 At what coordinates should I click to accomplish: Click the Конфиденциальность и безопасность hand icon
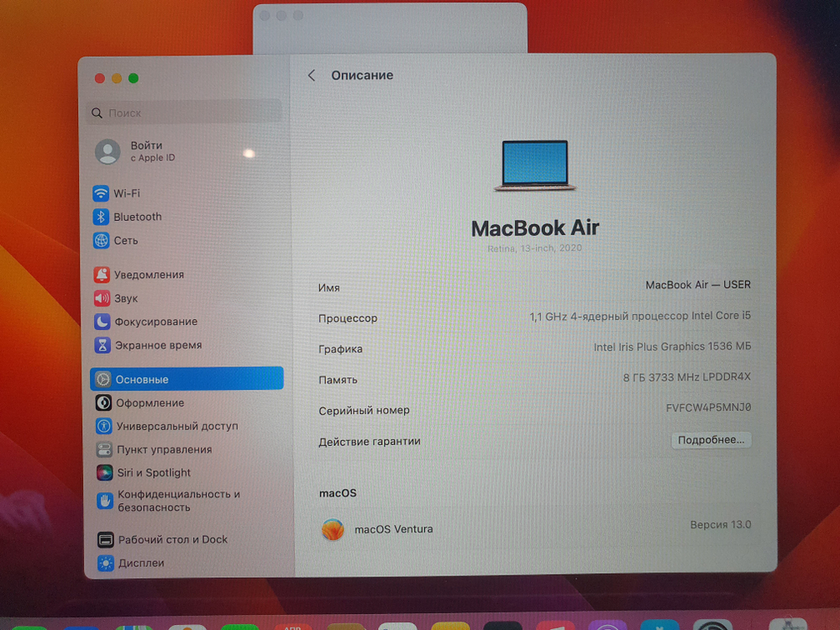103,501
